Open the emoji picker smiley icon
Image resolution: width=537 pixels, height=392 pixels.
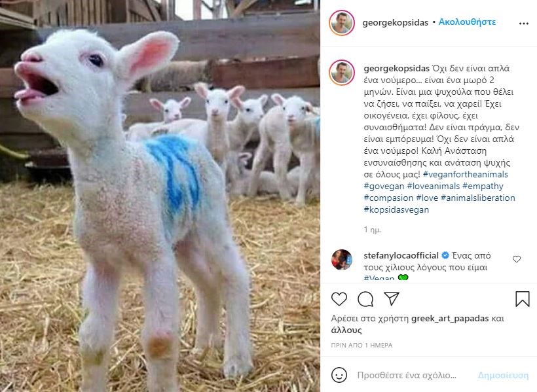tap(339, 375)
